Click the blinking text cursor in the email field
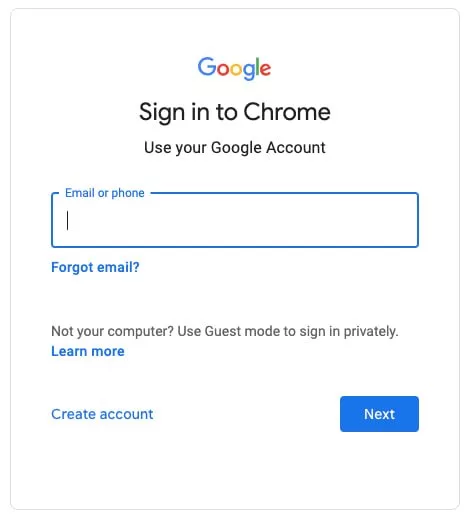The height and width of the screenshot is (532, 475). pyautogui.click(x=68, y=221)
